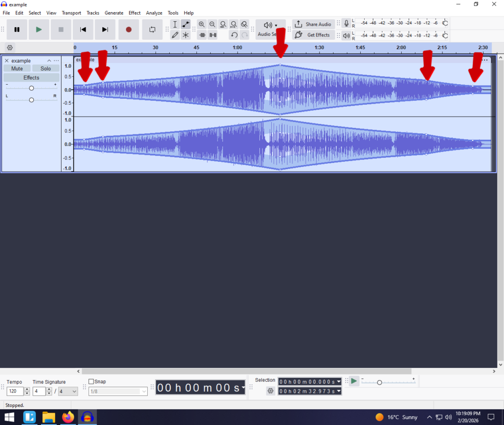This screenshot has width=504, height=425.
Task: Open the time signature denominator dropdown
Action: coord(68,392)
